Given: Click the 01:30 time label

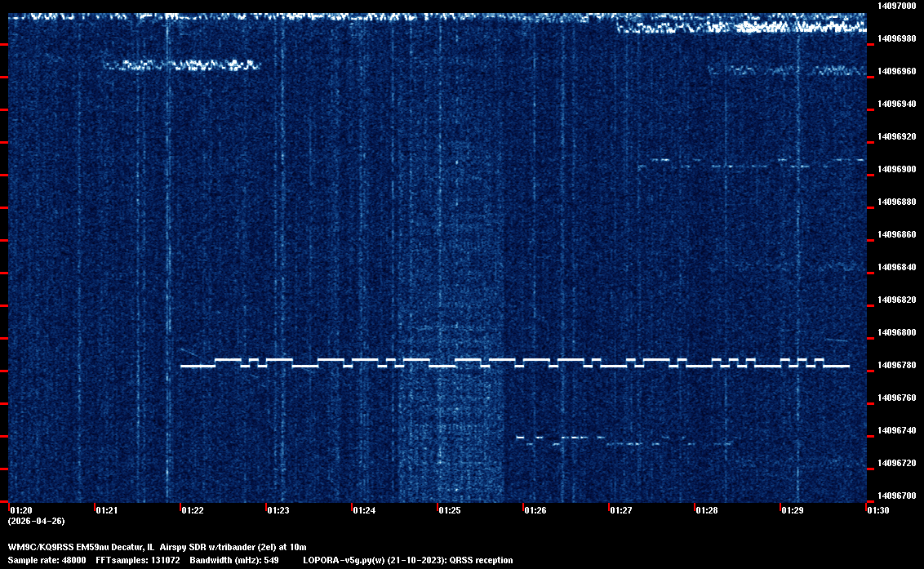Looking at the screenshot, I should click(877, 511).
